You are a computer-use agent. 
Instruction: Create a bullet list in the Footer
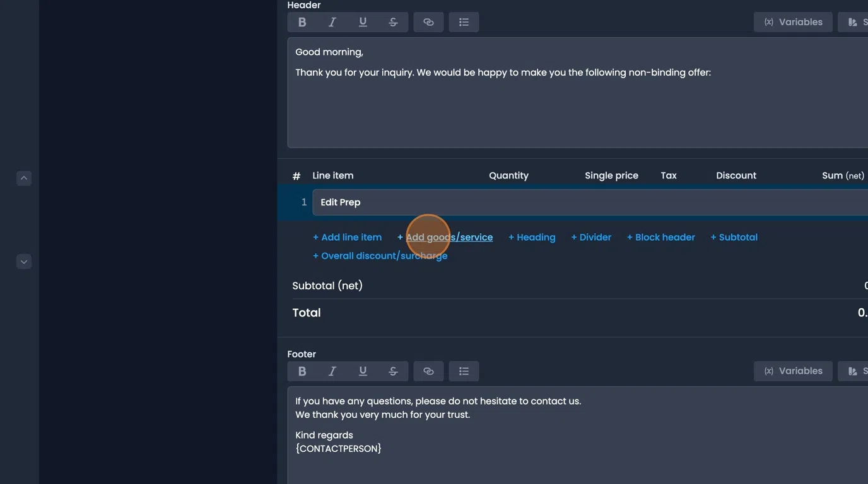tap(464, 371)
